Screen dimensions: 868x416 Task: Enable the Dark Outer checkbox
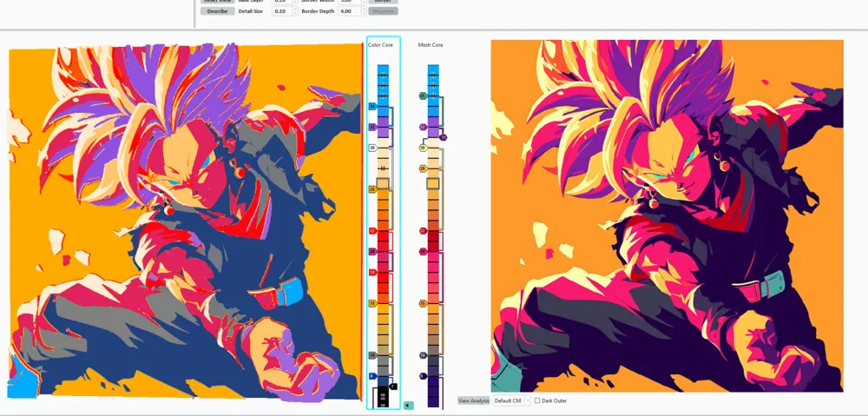point(537,400)
